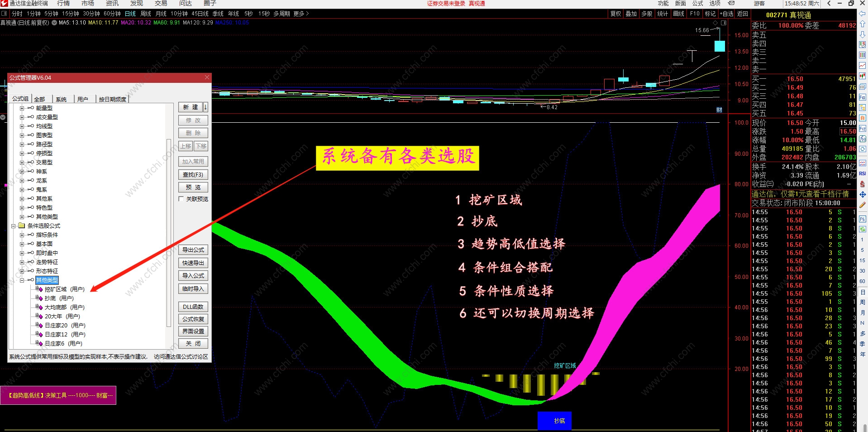Select the 60分钟 period in top toolbar
Screen dimensions: 868x432
pyautogui.click(x=112, y=14)
